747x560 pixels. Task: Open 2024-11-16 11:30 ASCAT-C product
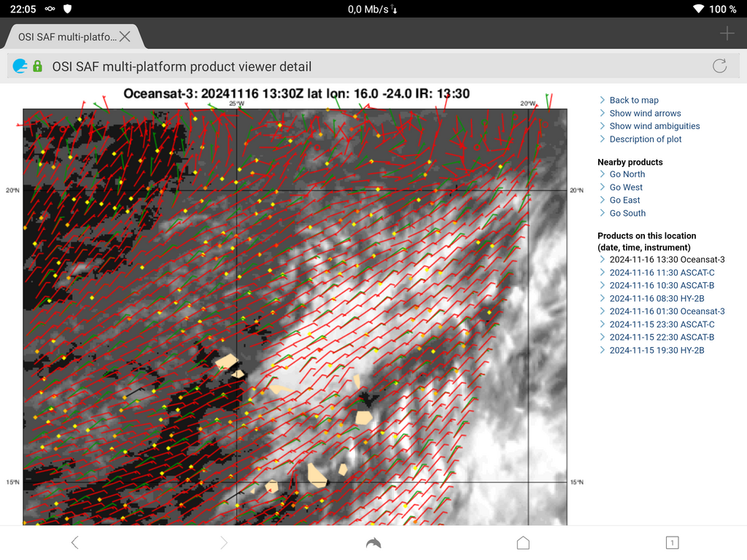pyautogui.click(x=662, y=273)
